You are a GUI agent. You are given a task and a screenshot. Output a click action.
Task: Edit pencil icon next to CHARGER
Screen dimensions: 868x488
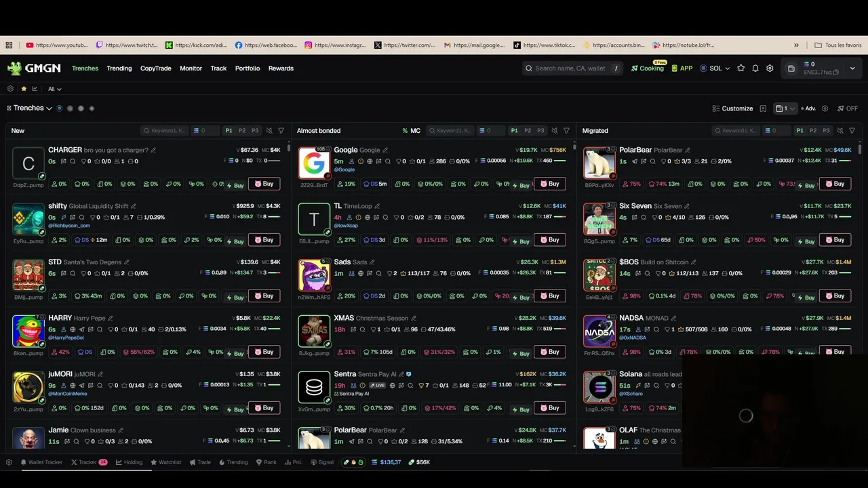tap(153, 150)
